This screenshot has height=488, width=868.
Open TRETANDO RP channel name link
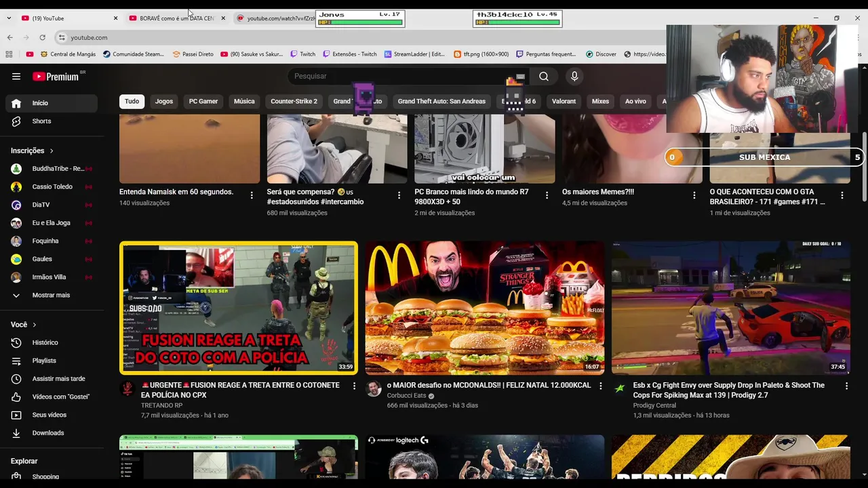click(161, 405)
